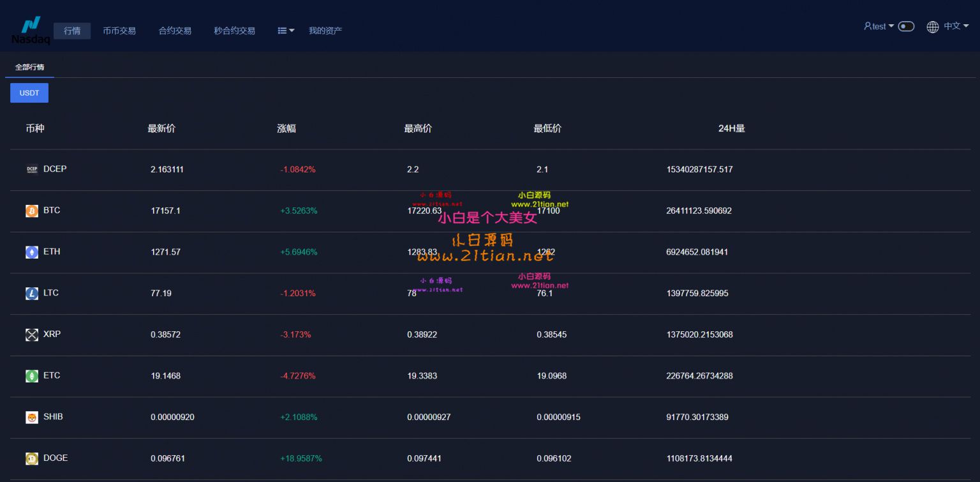The height and width of the screenshot is (482, 980).
Task: Click XRP change -3.173%
Action: coord(295,335)
